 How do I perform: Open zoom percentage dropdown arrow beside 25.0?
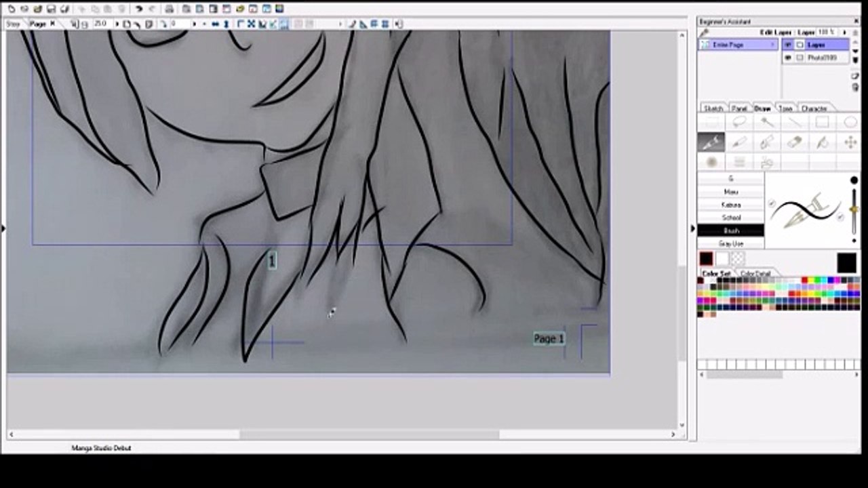pyautogui.click(x=117, y=24)
